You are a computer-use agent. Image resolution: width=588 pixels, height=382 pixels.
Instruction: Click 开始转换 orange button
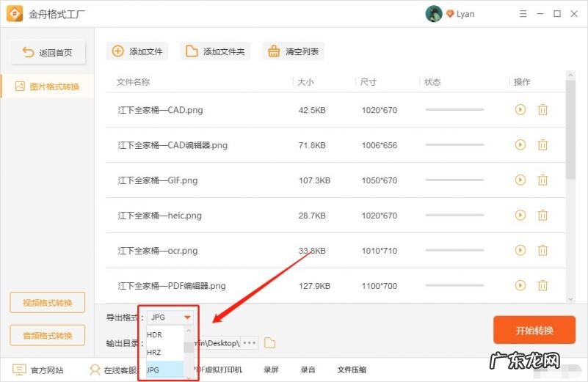click(x=534, y=330)
